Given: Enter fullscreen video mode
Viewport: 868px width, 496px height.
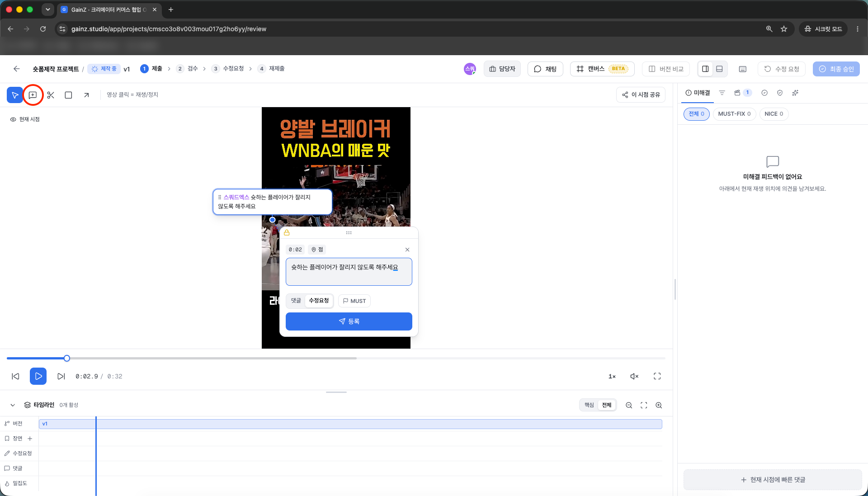Looking at the screenshot, I should [x=657, y=376].
